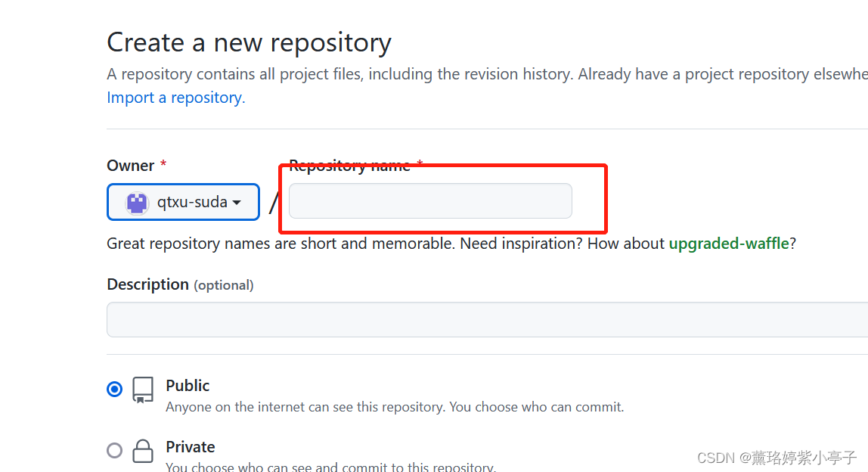Click the "Great repository names" hint text
Viewport: 868px width, 472px height.
280,244
